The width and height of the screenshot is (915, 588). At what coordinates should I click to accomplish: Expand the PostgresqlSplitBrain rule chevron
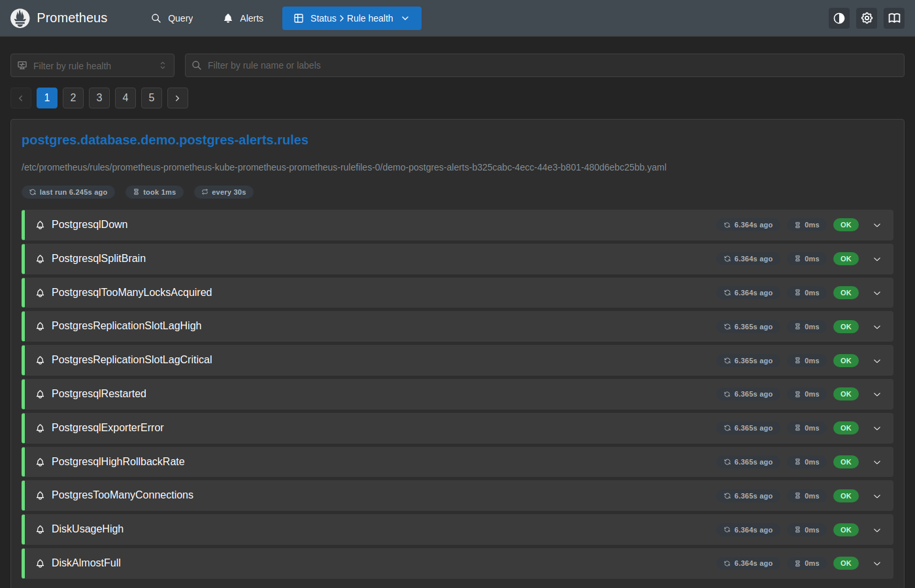point(877,259)
